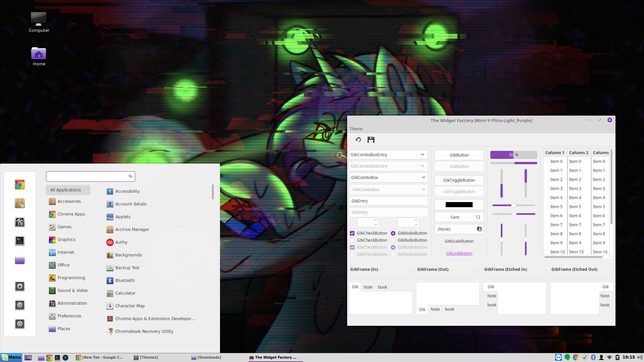Click Column 2 header in tree view

tap(579, 153)
